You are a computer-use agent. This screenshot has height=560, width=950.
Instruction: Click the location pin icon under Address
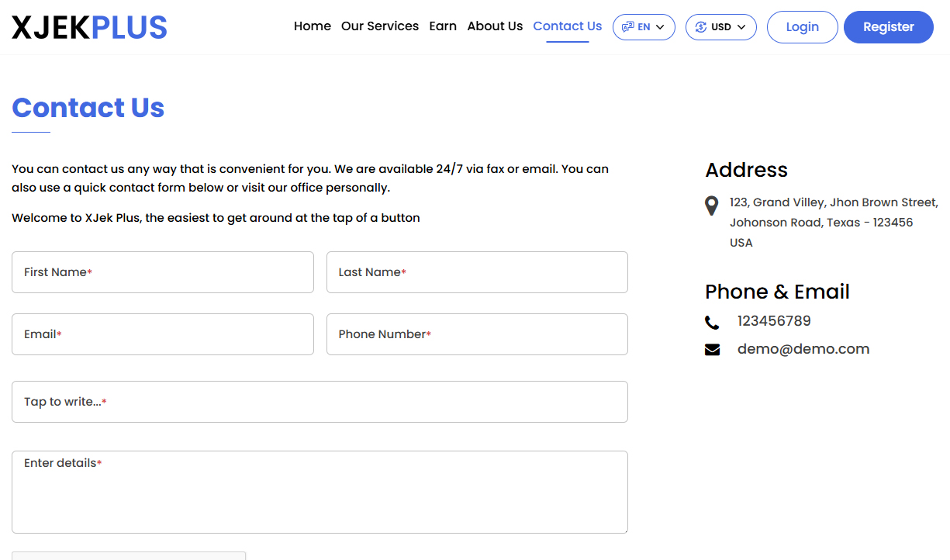coord(712,205)
